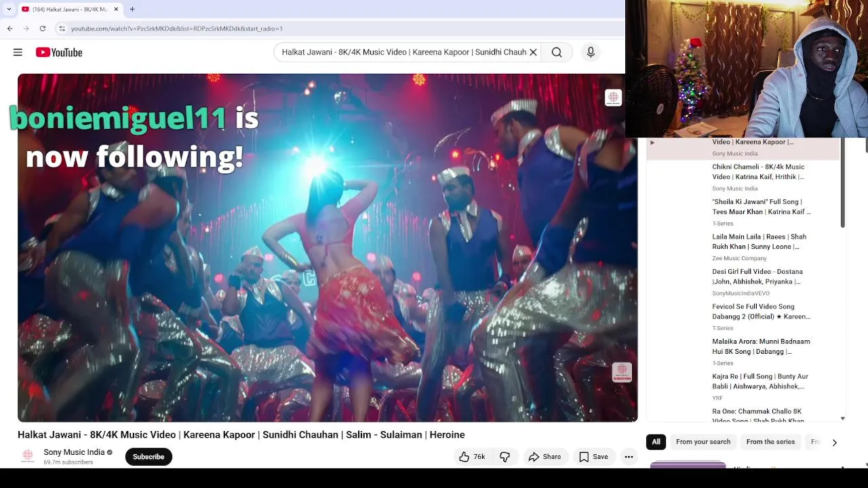Image resolution: width=868 pixels, height=488 pixels.
Task: Click the video player to pause
Action: tap(328, 248)
